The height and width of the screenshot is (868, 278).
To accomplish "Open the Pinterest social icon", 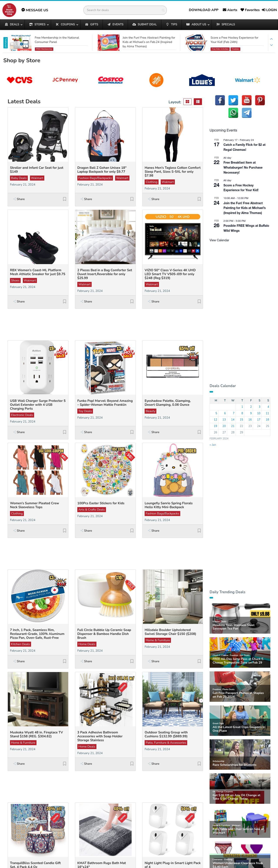I will [260, 100].
